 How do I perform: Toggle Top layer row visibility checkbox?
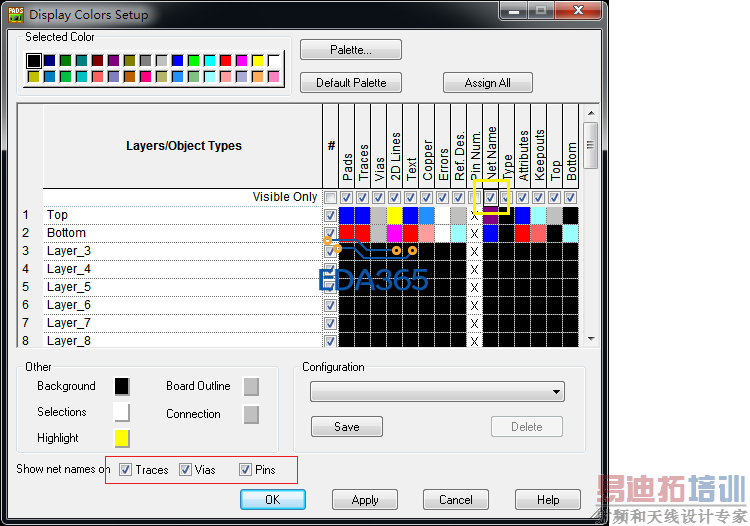click(x=331, y=215)
